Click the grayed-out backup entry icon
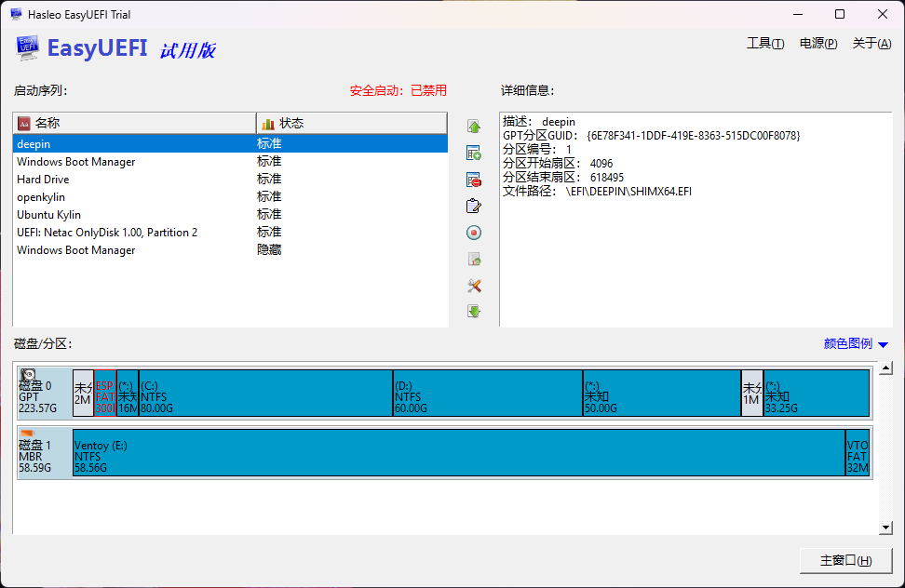 pyautogui.click(x=474, y=260)
